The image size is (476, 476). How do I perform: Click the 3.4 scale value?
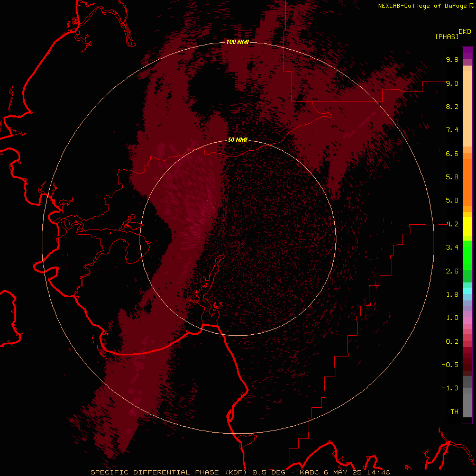tap(452, 248)
